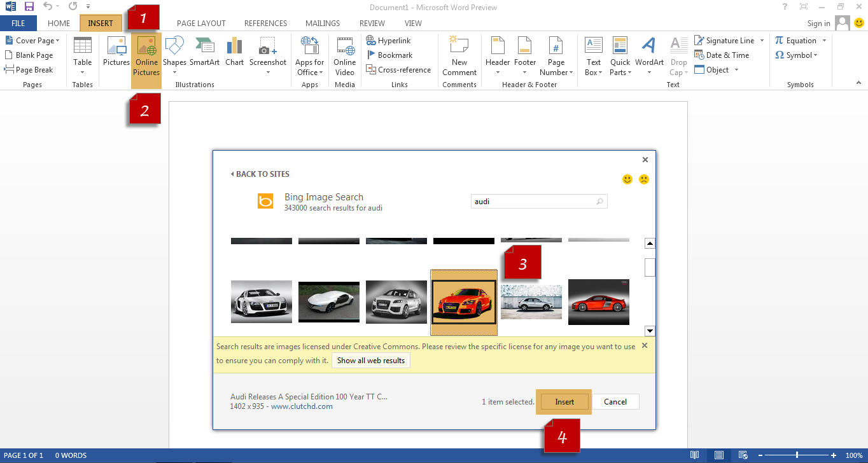
Task: Switch to the REFERENCES tab
Action: point(265,24)
